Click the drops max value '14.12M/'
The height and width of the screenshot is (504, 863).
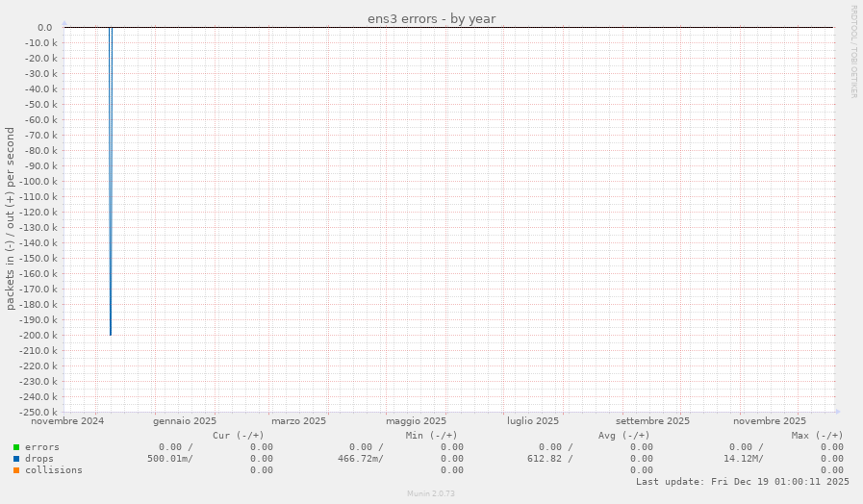744,459
